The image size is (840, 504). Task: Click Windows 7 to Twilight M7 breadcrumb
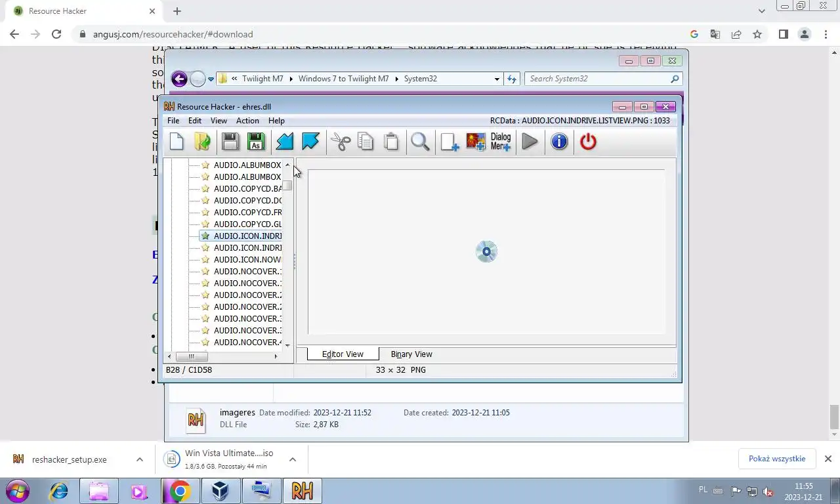pyautogui.click(x=343, y=79)
